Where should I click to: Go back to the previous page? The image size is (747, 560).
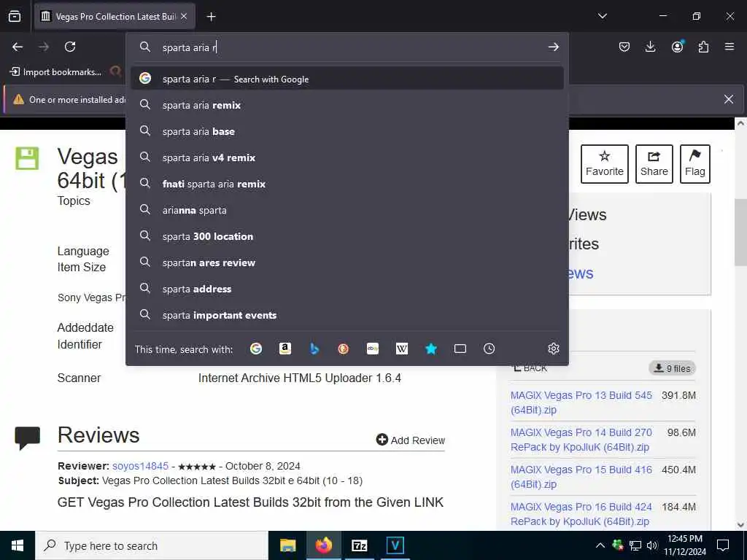18,47
